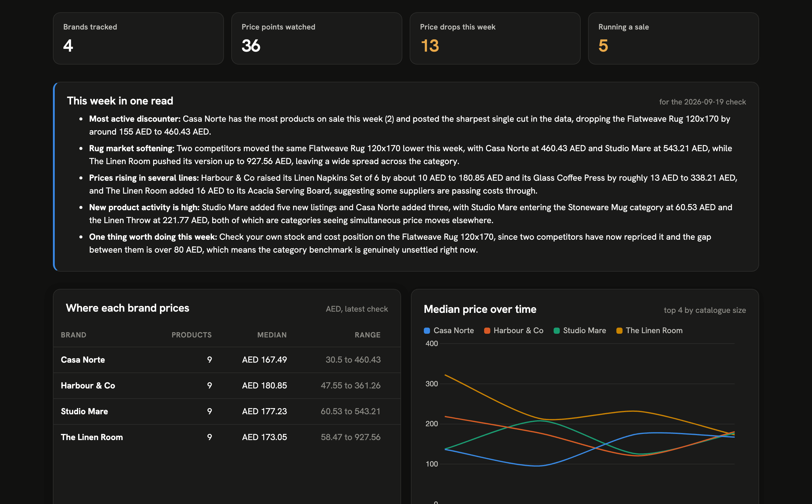This screenshot has width=812, height=504.
Task: Click range 30.5 to 460.43
Action: (x=353, y=360)
